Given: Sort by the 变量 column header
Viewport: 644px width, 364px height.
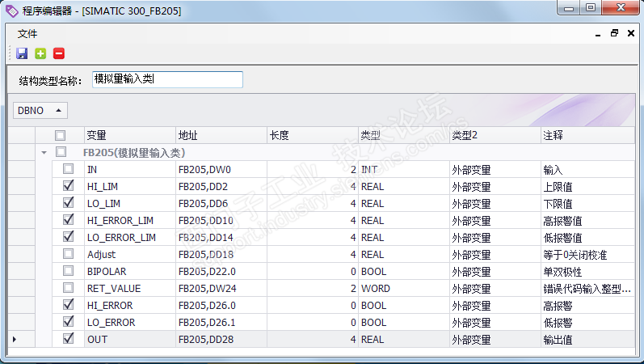Looking at the screenshot, I should point(130,135).
